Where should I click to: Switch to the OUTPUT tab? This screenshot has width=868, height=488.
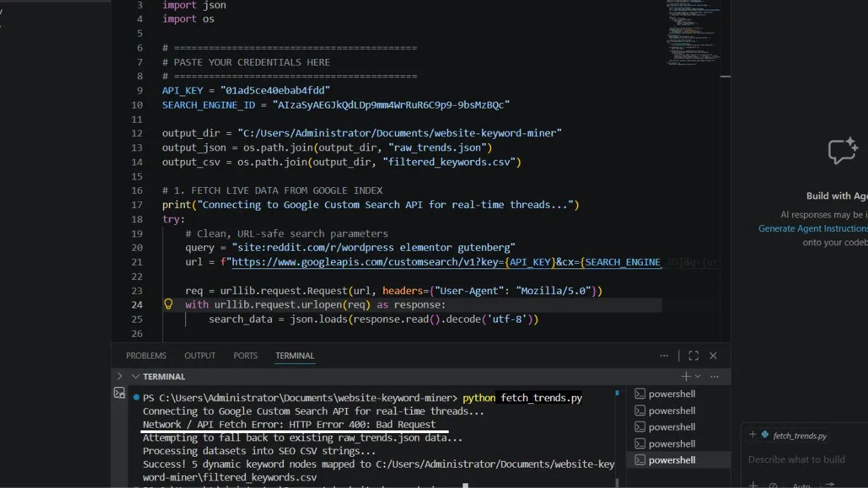(199, 356)
